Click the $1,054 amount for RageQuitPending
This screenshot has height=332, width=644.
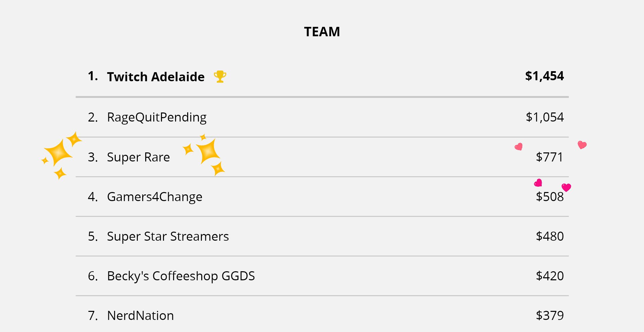coord(545,117)
